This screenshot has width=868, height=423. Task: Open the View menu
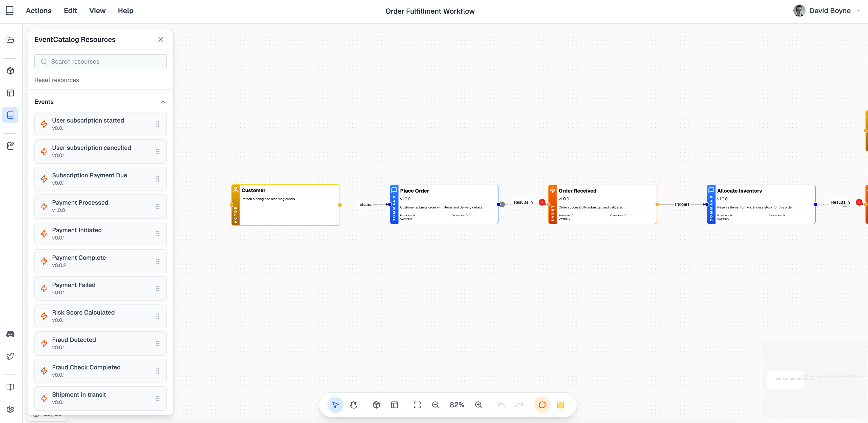[97, 10]
